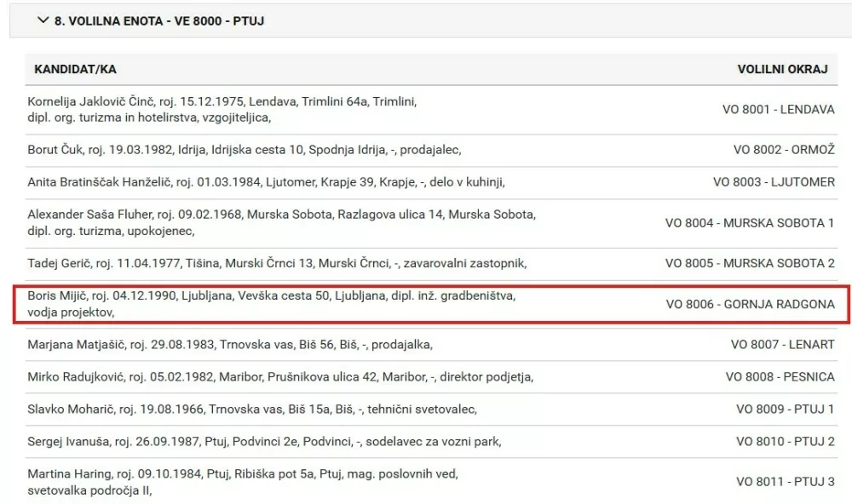Viewport: 852px width, 504px height.
Task: Select candidate Alexander Saša Fluher text
Action: [282, 223]
